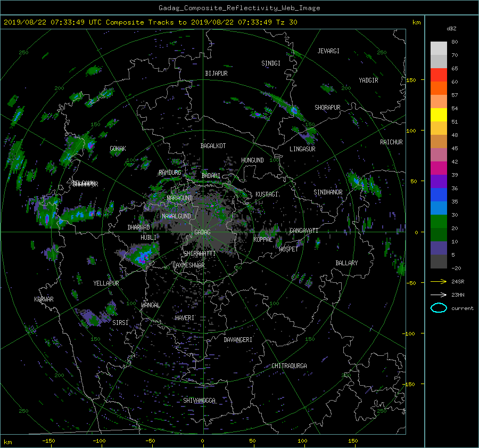Click the SHORAPUR city label
This screenshot has height=448, width=479.
pos(327,108)
